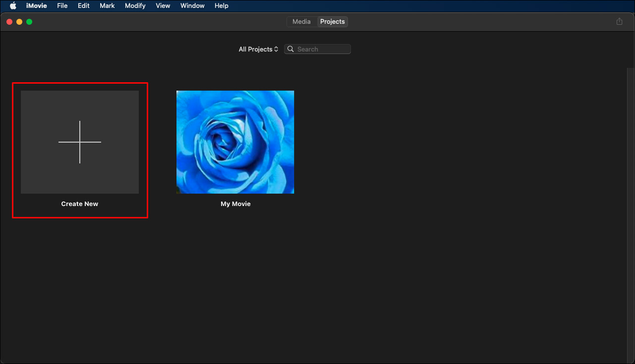635x364 pixels.
Task: Open the Share icon at top right
Action: coord(619,21)
